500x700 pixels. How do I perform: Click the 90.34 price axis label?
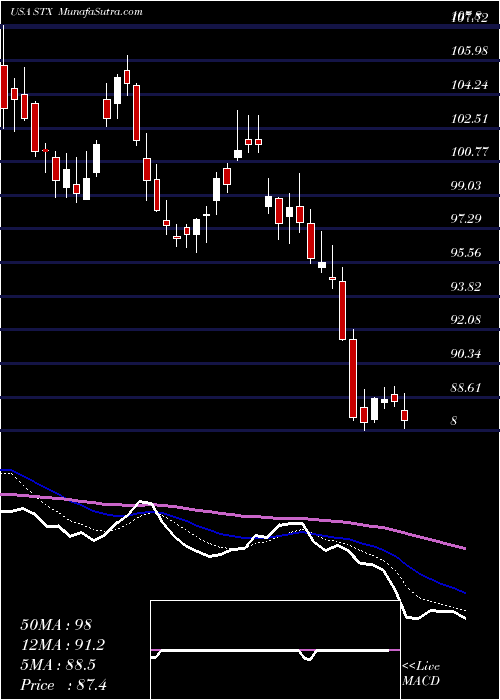pos(466,354)
